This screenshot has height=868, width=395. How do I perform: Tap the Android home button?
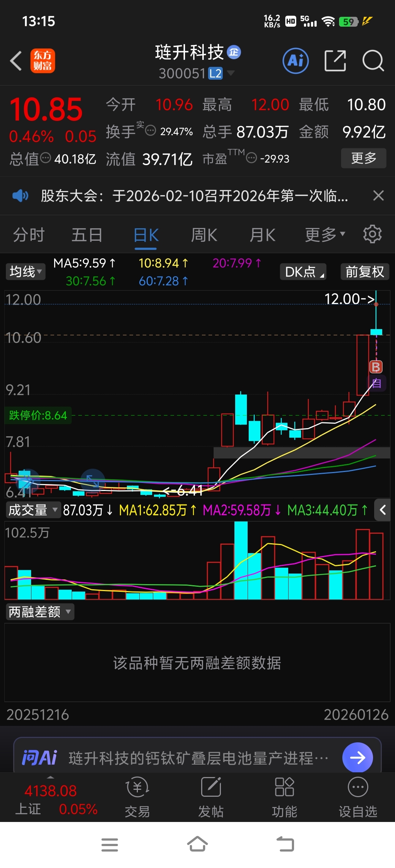197,844
